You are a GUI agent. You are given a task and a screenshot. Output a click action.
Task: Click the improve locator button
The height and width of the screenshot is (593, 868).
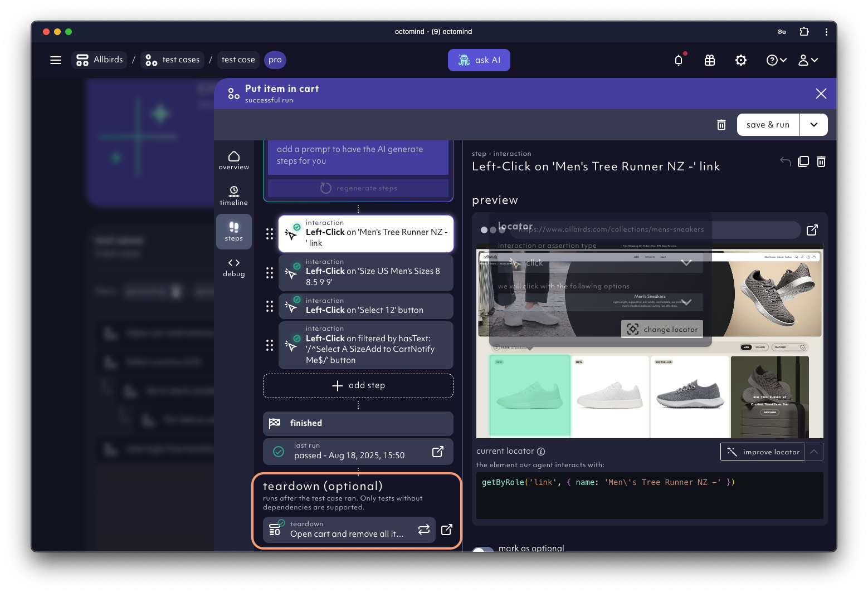point(763,452)
